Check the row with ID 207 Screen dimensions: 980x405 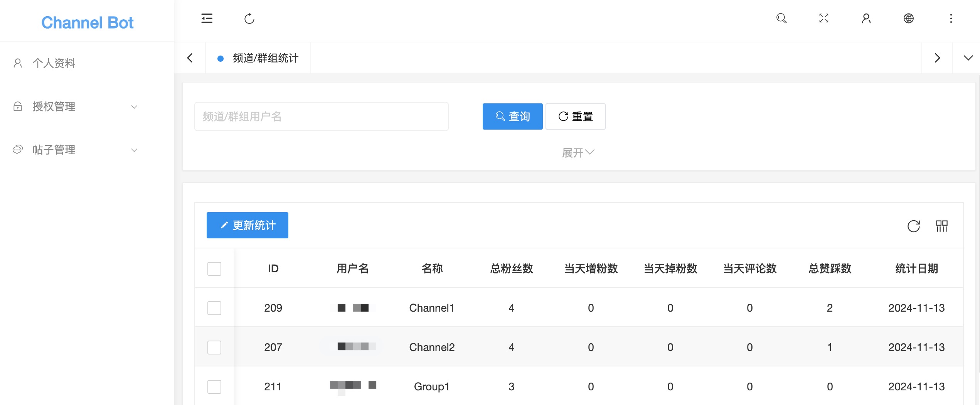click(214, 348)
